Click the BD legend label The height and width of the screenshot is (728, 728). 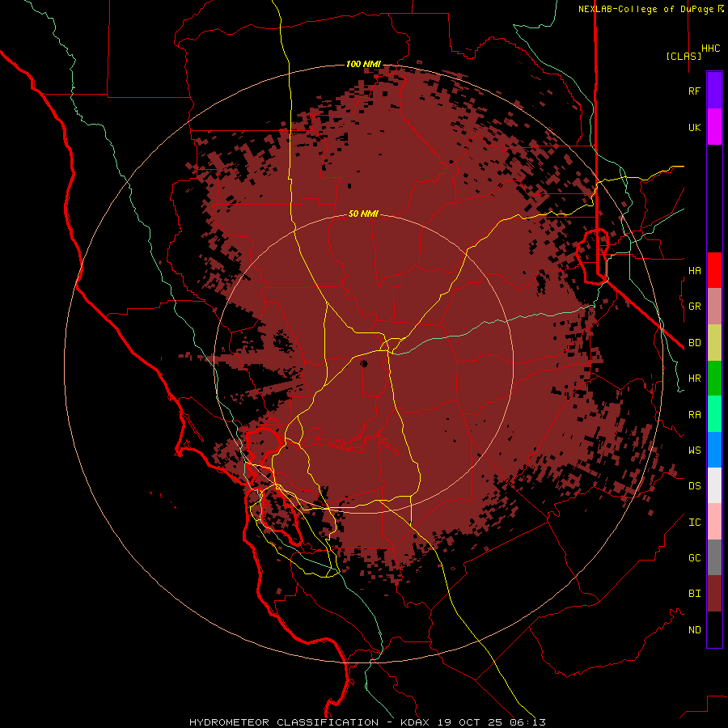click(x=694, y=343)
